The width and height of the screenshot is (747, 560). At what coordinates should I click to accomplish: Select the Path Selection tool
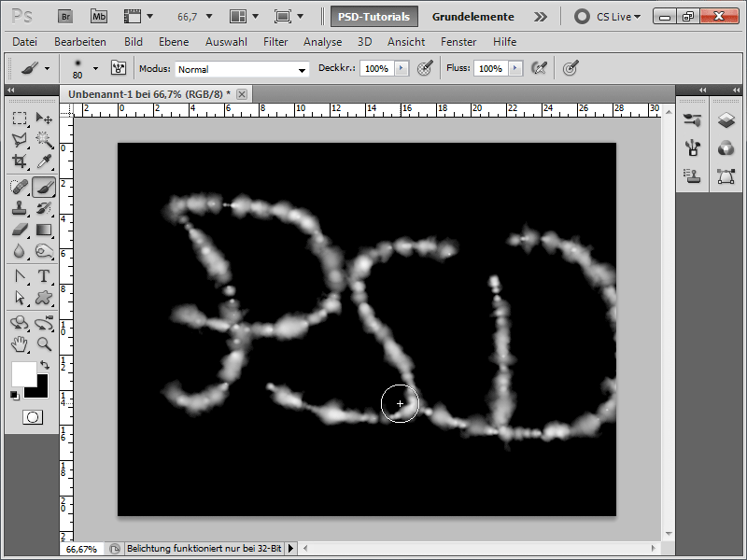(x=20, y=298)
